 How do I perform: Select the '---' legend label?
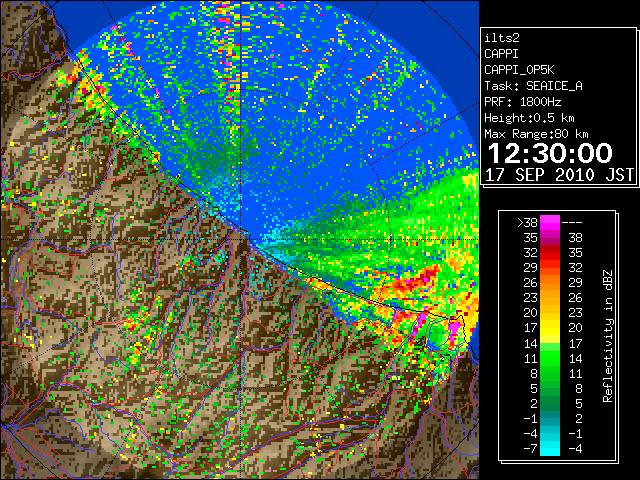(572, 222)
